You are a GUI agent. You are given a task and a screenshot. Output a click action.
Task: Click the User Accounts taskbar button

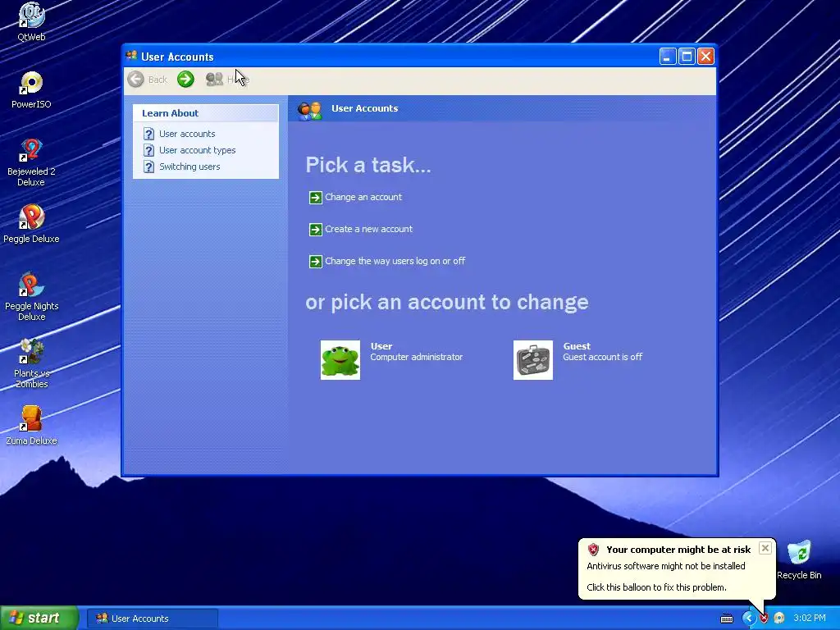pyautogui.click(x=152, y=619)
